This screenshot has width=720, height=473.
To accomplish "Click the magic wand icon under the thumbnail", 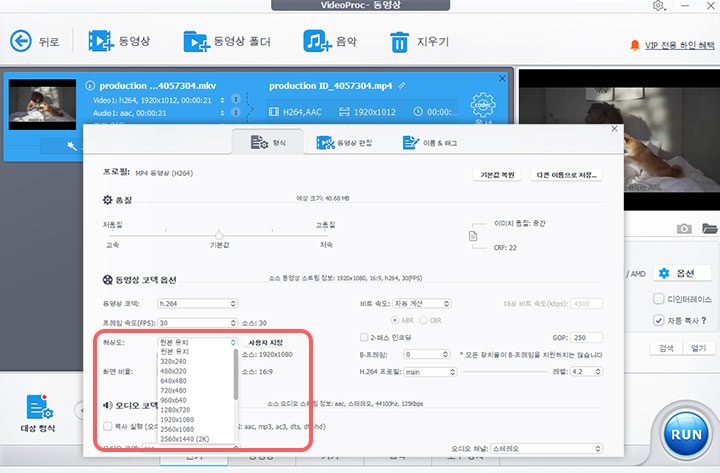I will 72,146.
